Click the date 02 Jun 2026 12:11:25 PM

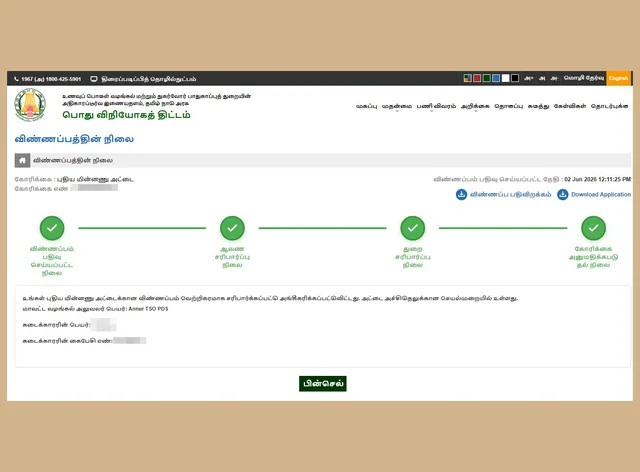point(598,179)
